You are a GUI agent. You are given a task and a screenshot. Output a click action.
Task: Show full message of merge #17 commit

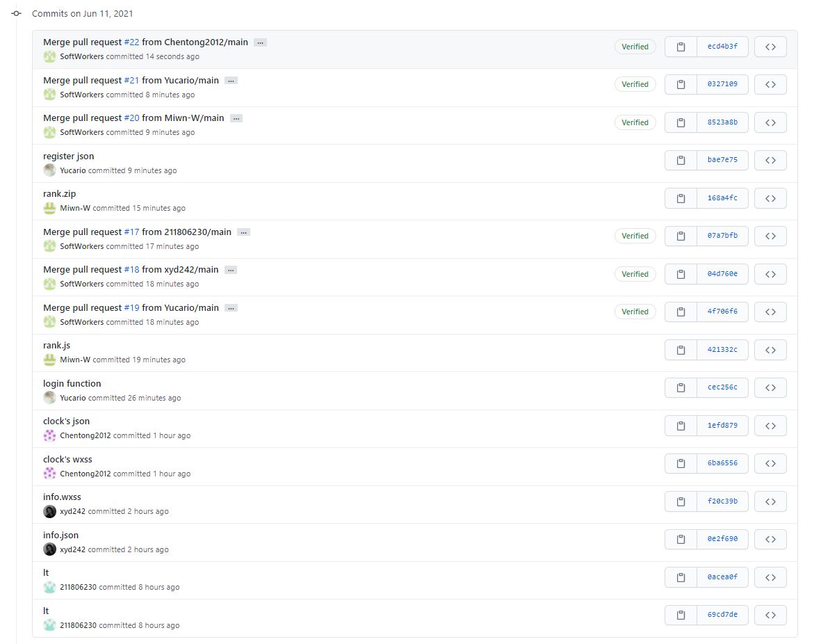point(243,232)
